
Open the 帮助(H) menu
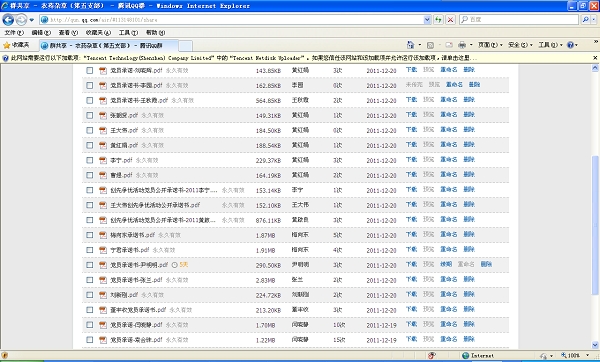[x=155, y=33]
